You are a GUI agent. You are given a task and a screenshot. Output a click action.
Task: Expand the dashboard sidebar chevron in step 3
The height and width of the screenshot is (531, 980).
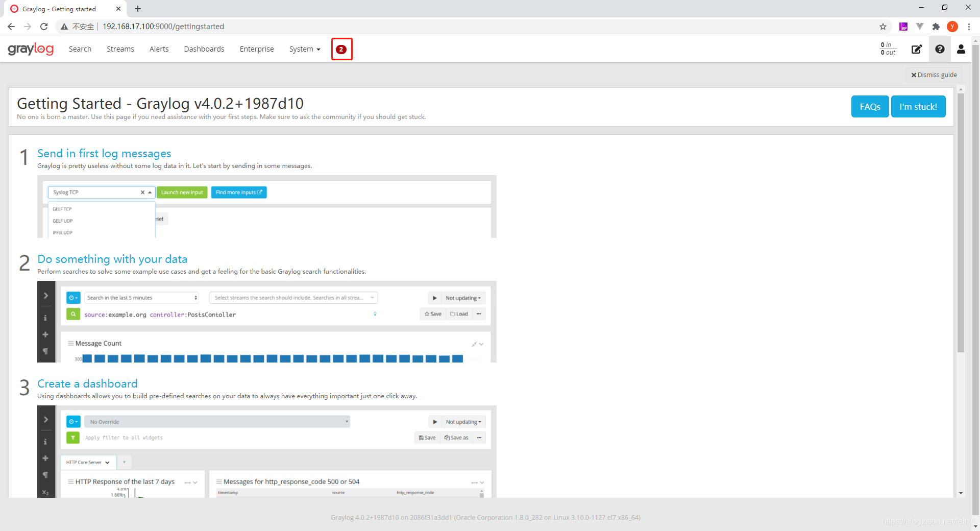(x=45, y=419)
